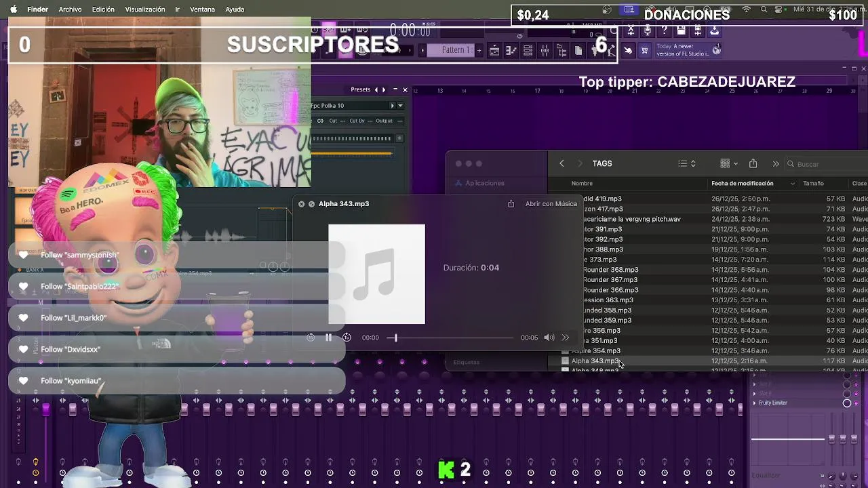Viewport: 868px width, 488px height.
Task: Click the highlighted purple mixer fader
Action: [46, 409]
